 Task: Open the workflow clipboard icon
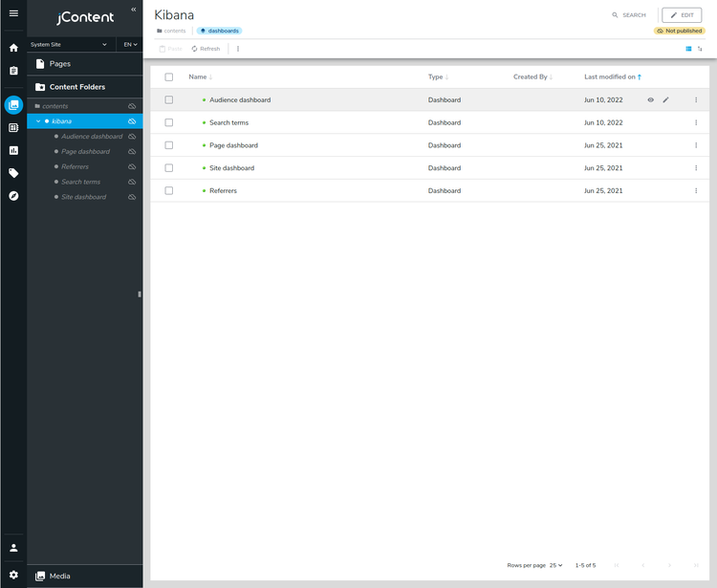13,71
